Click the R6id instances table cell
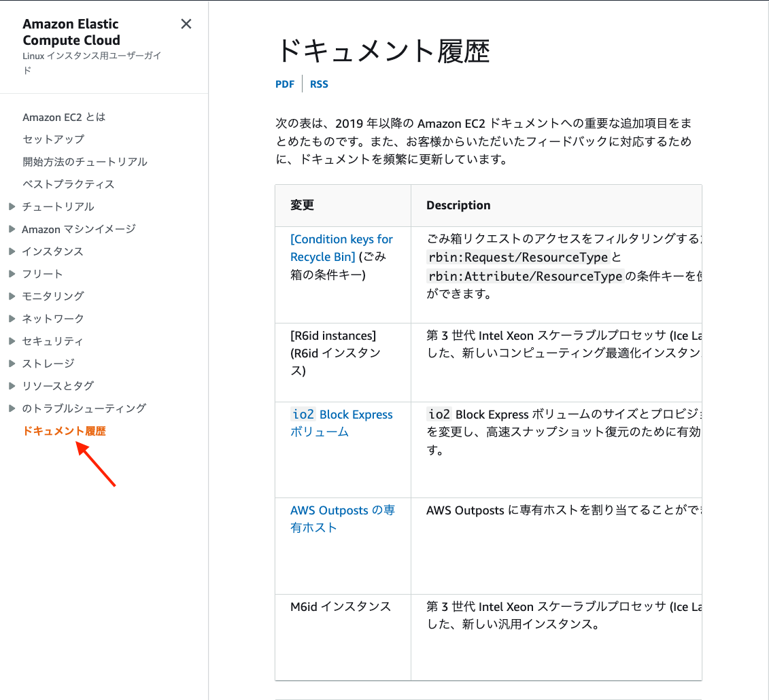 click(x=343, y=362)
